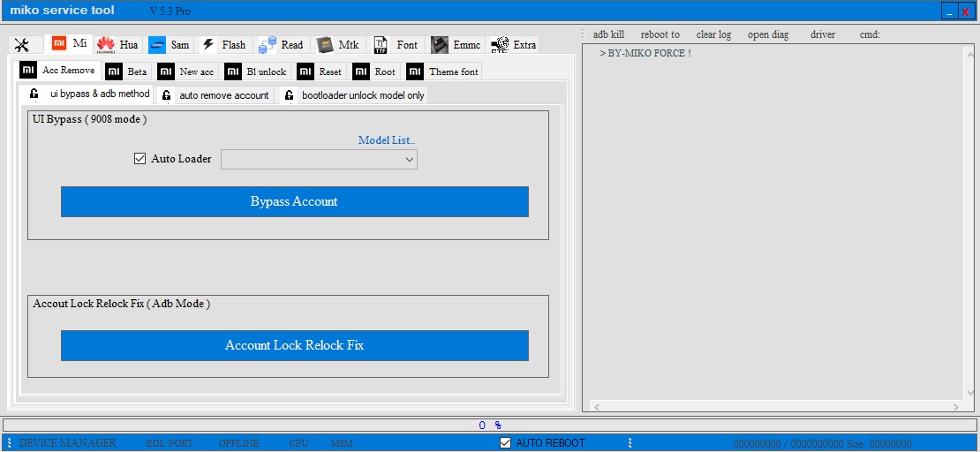Click padlock icon on ui bypass tab
Image resolution: width=980 pixels, height=452 pixels.
(34, 94)
